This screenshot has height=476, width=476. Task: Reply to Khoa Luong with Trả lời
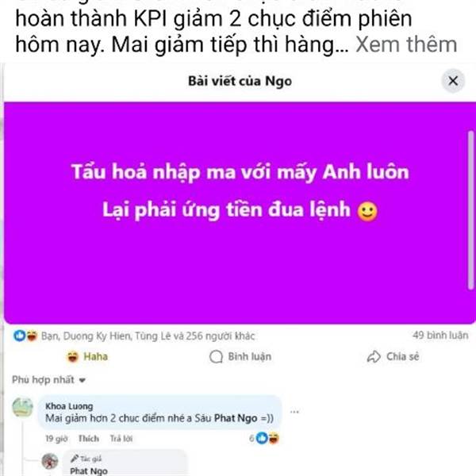[121, 439]
